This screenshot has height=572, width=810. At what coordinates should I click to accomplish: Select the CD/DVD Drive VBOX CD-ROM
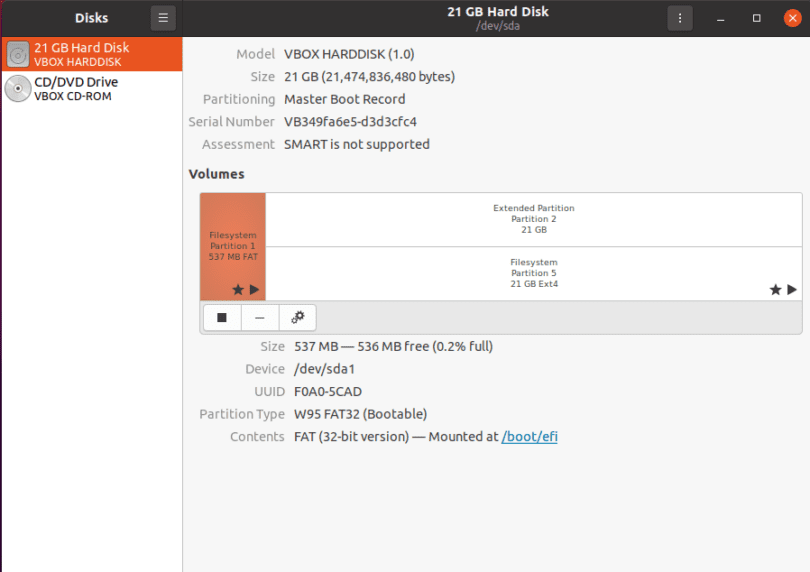(x=92, y=88)
